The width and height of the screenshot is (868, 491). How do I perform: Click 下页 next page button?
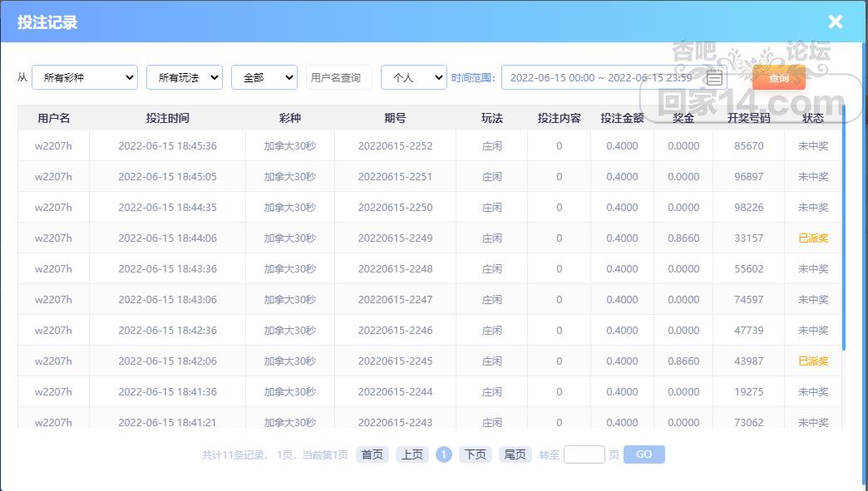pos(475,454)
